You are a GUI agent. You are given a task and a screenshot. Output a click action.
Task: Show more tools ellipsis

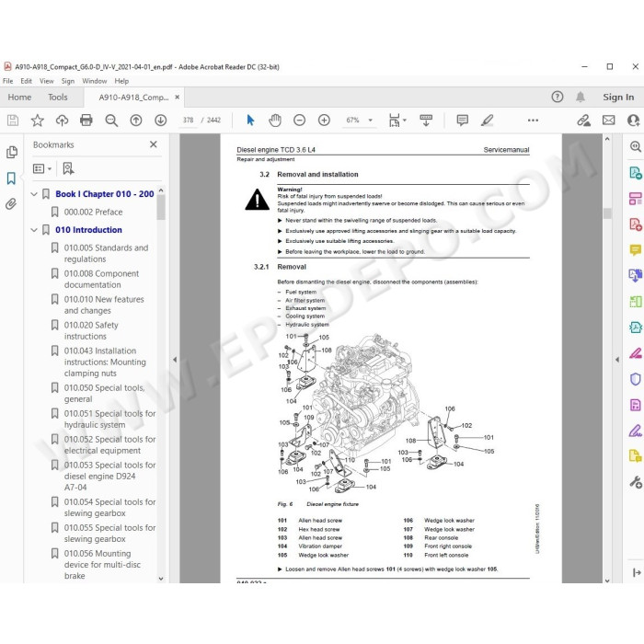click(533, 121)
